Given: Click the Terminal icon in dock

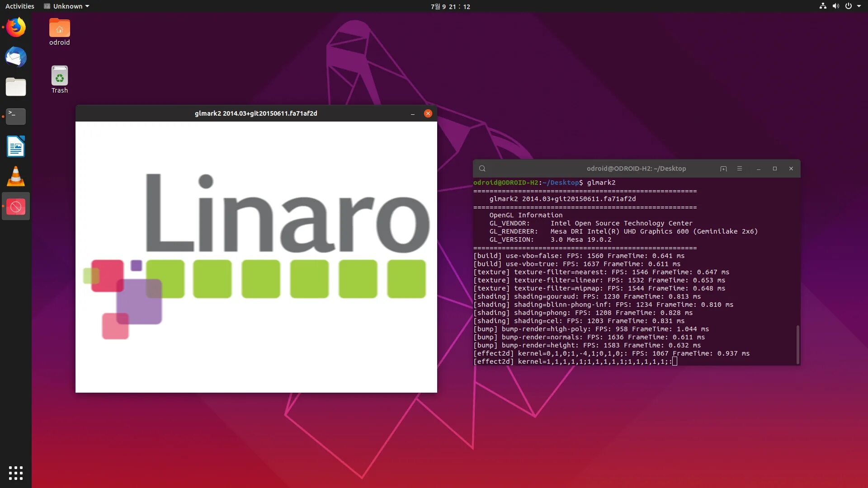Looking at the screenshot, I should [x=16, y=116].
